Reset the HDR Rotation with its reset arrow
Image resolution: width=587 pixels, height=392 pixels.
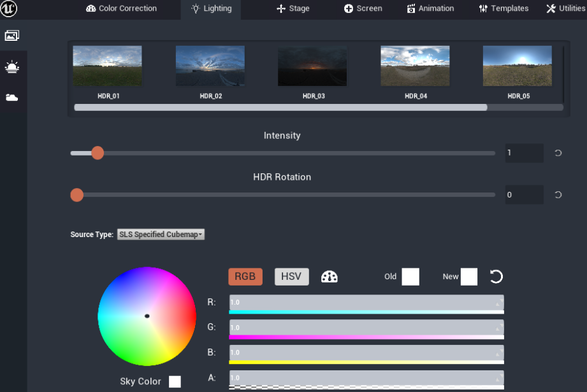pos(558,194)
